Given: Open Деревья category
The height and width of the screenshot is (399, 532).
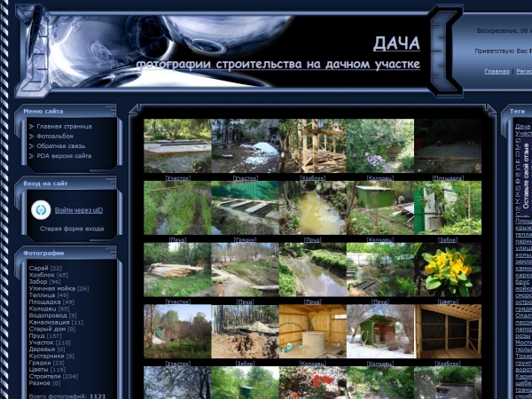Looking at the screenshot, I should [x=42, y=349].
